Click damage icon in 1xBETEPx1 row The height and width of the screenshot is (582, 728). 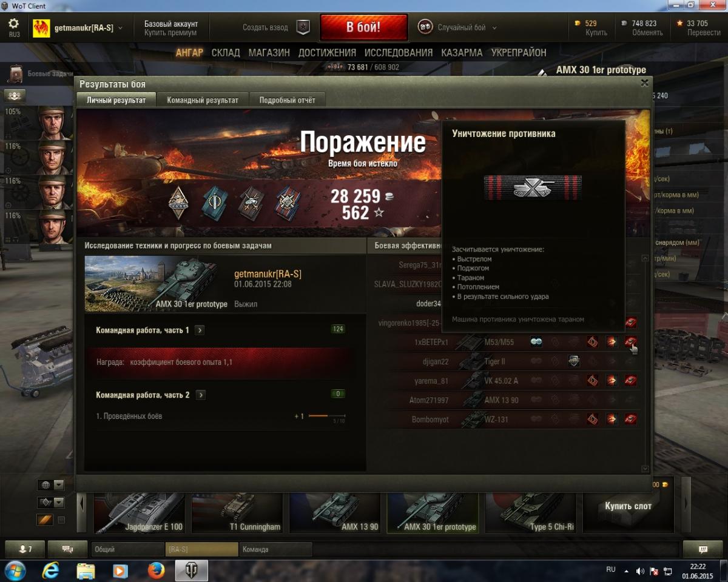pos(593,342)
